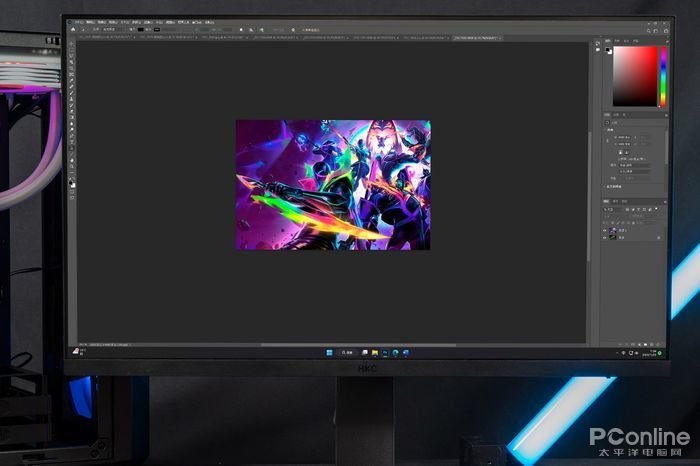The height and width of the screenshot is (466, 700).
Task: Click the toolbar foreground/background color swatches
Action: pyautogui.click(x=72, y=183)
